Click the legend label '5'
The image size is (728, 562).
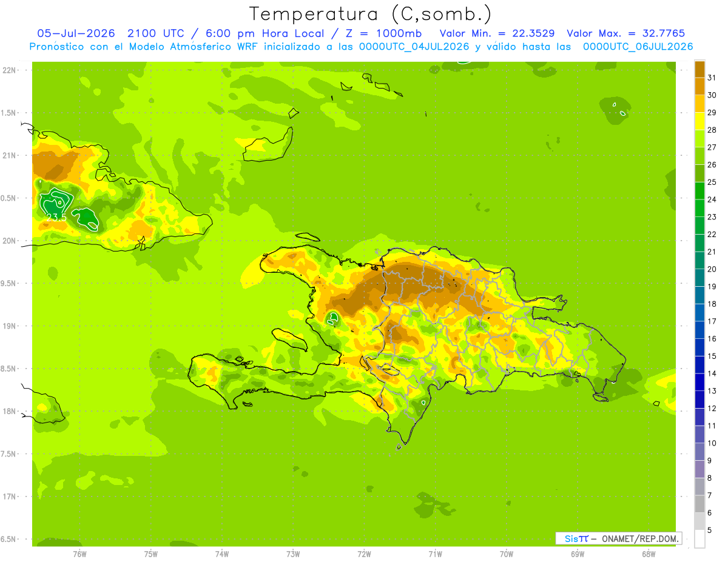click(710, 530)
